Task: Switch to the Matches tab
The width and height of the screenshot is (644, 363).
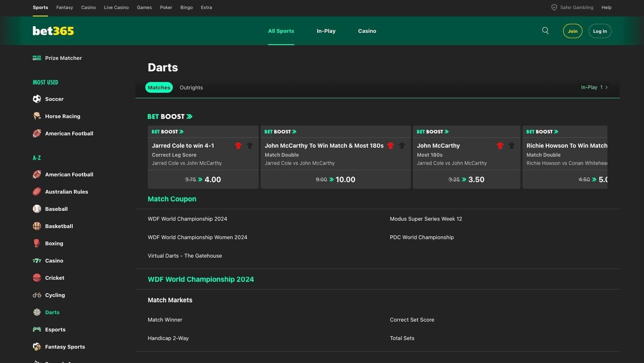Action: point(159,87)
